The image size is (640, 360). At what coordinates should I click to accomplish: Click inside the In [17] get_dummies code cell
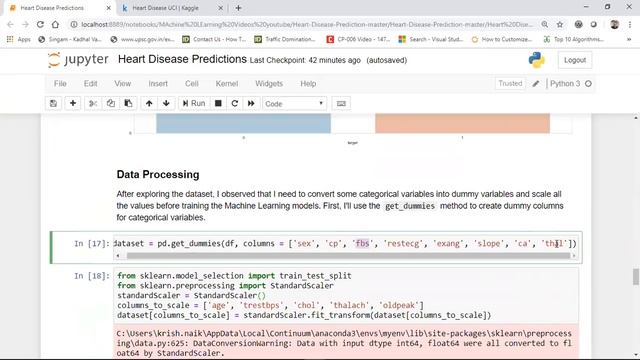coord(345,244)
